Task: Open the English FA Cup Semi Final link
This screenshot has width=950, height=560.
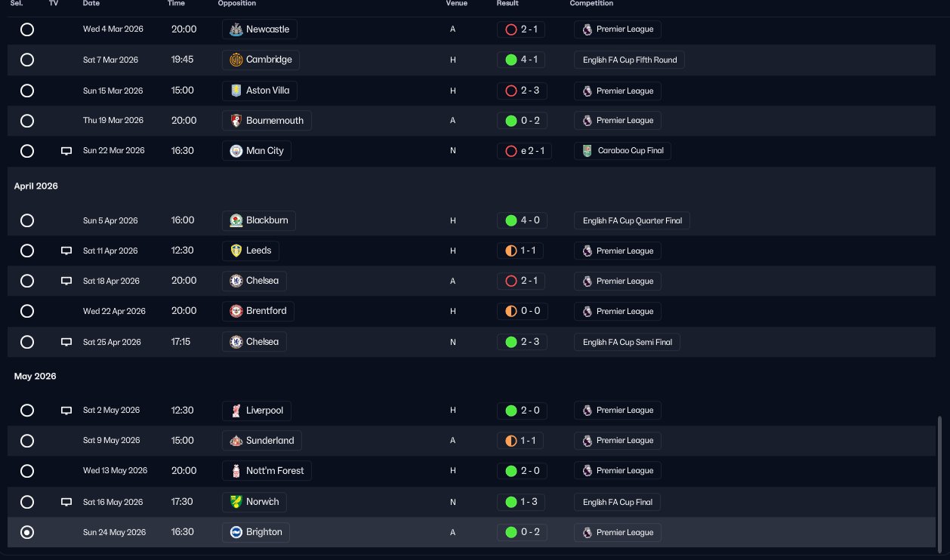Action: pyautogui.click(x=627, y=342)
